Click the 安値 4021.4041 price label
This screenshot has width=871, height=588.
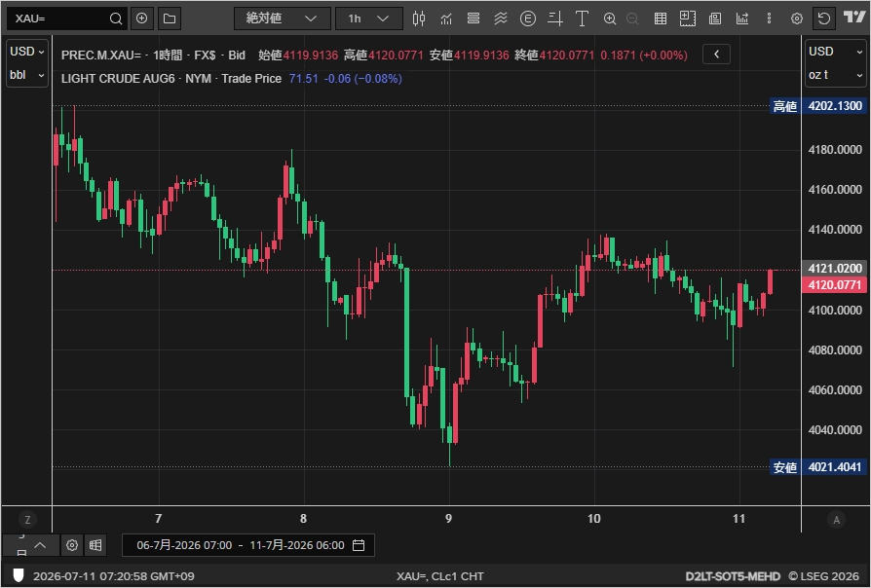[818, 467]
